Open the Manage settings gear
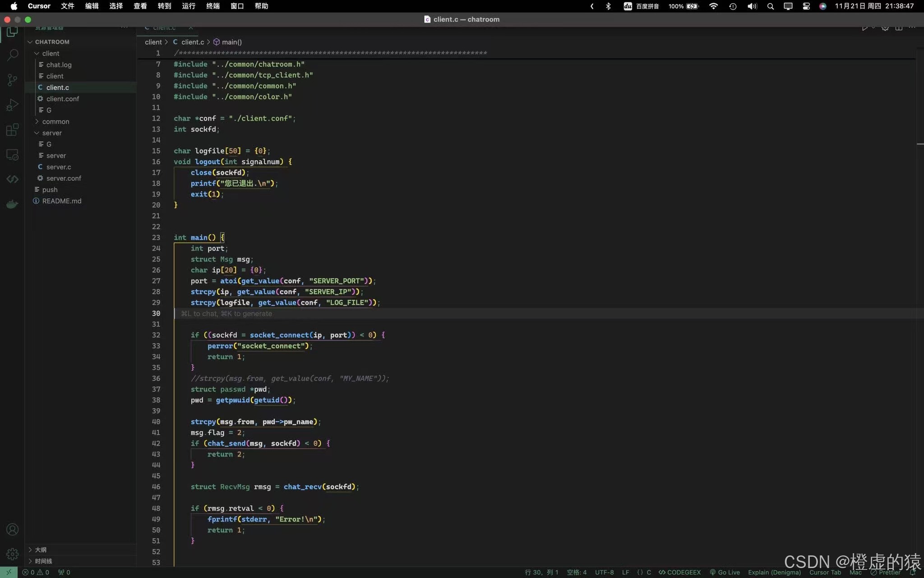Image resolution: width=924 pixels, height=578 pixels. point(12,554)
